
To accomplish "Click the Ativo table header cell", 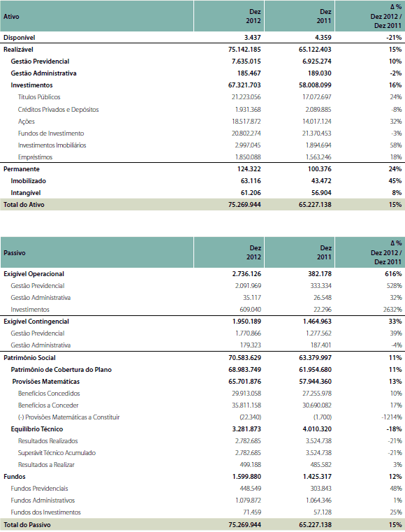I will click(97, 16).
